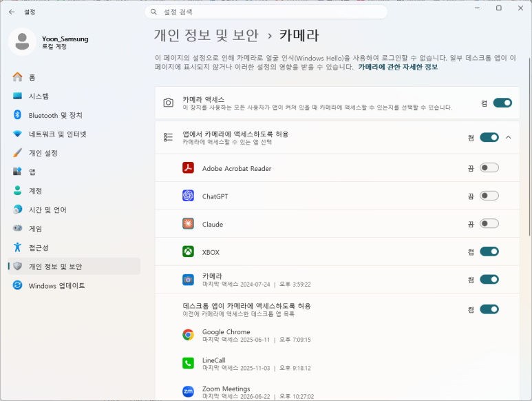Screen dimensions: 532x401
Task: Click the Claude app icon
Action: point(188,224)
